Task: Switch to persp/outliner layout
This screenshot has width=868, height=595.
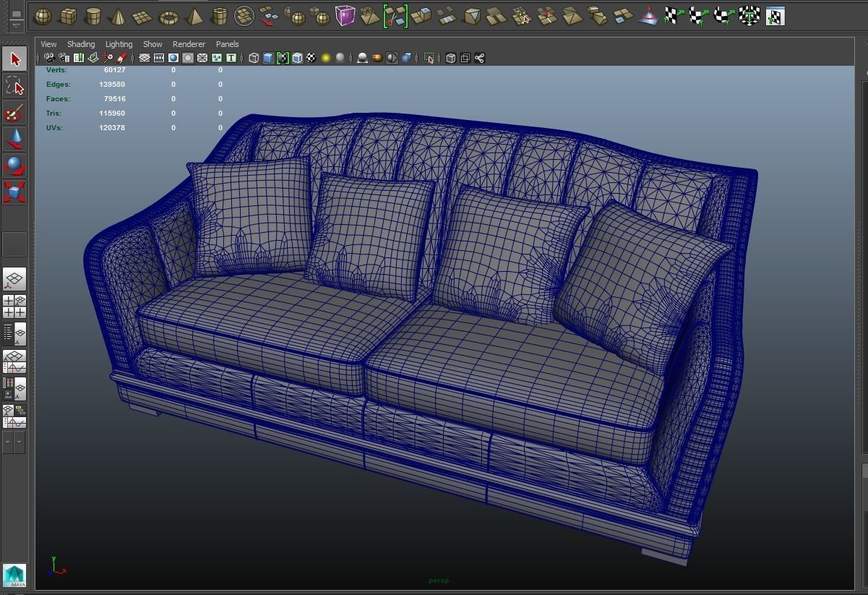Action: (x=14, y=333)
